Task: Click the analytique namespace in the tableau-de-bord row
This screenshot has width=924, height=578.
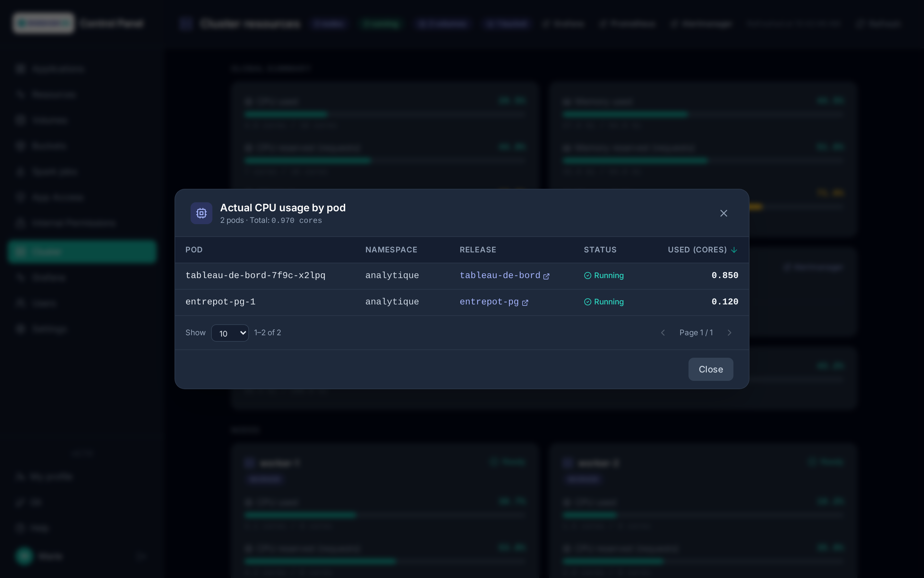Action: pos(392,275)
